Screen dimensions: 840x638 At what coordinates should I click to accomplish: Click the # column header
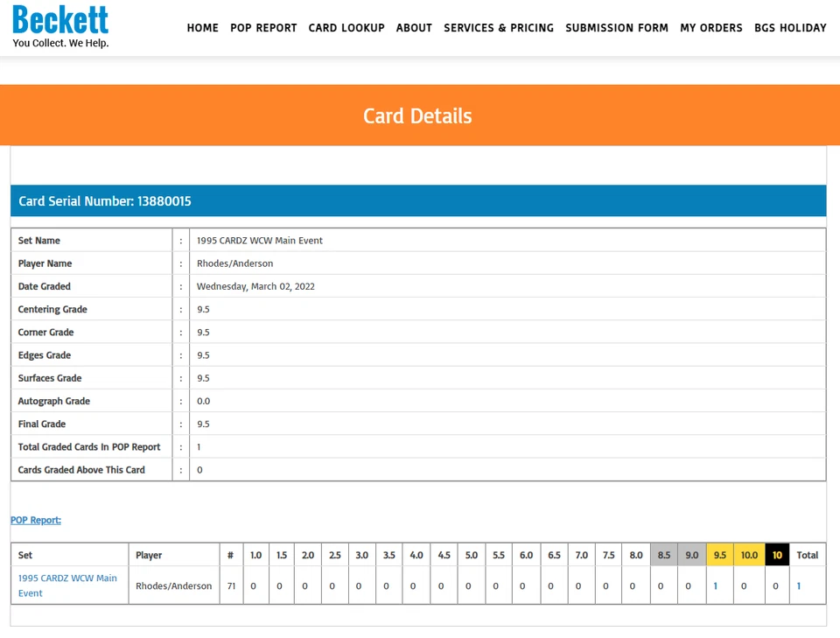(x=230, y=555)
